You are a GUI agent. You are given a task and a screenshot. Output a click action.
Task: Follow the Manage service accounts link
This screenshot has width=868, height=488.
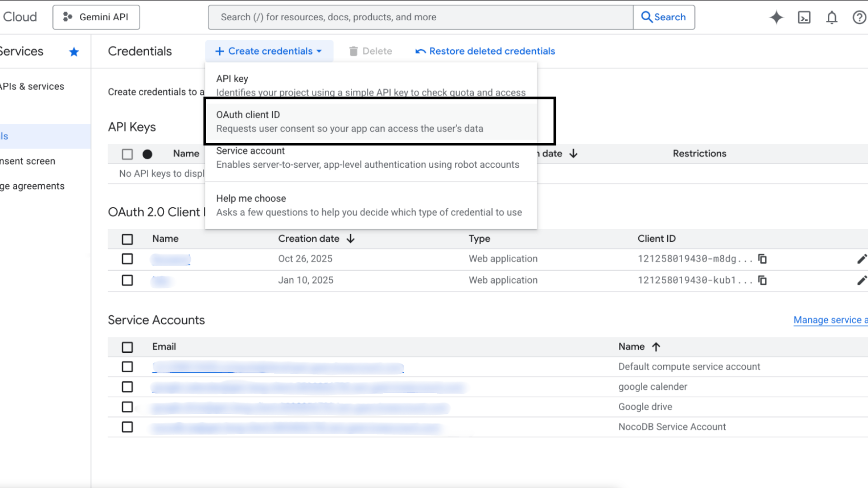pos(830,320)
